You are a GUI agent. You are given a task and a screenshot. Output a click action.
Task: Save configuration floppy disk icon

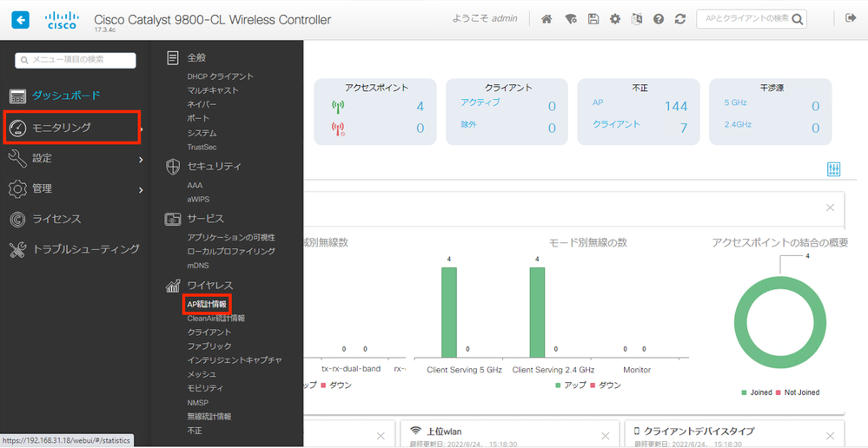tap(593, 19)
